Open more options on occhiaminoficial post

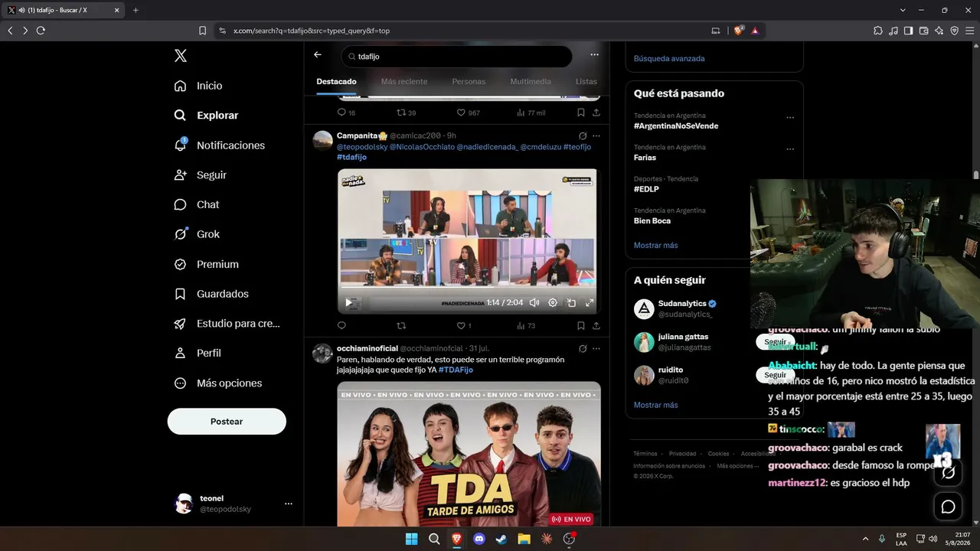point(596,349)
